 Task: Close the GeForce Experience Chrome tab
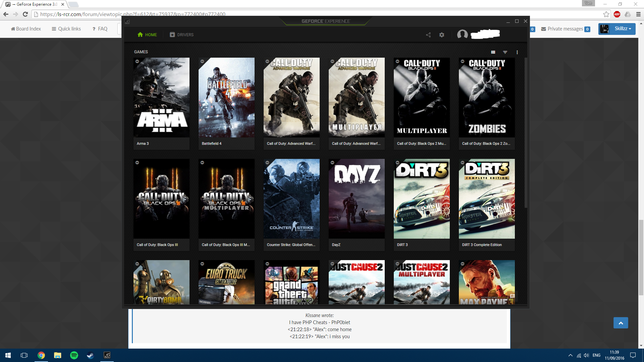click(x=63, y=4)
